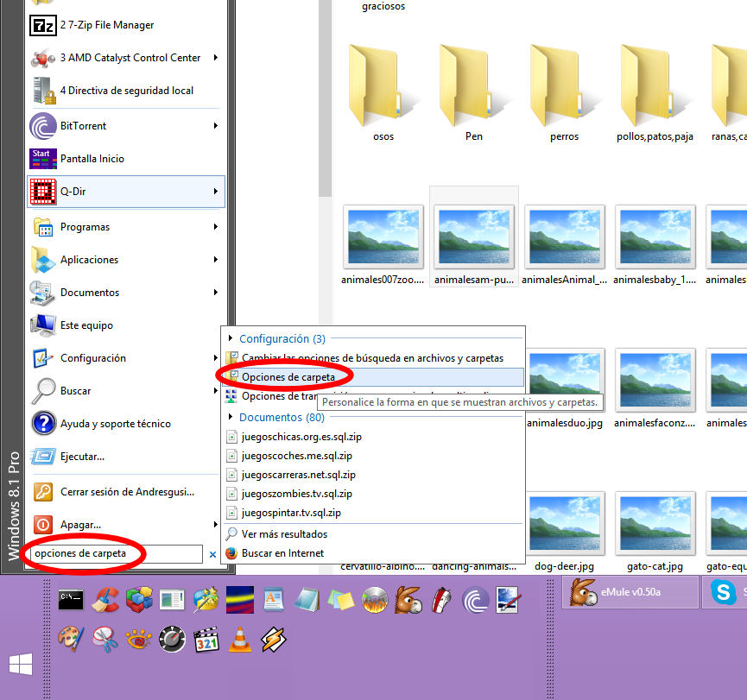Clear search text with the X button

point(213,554)
